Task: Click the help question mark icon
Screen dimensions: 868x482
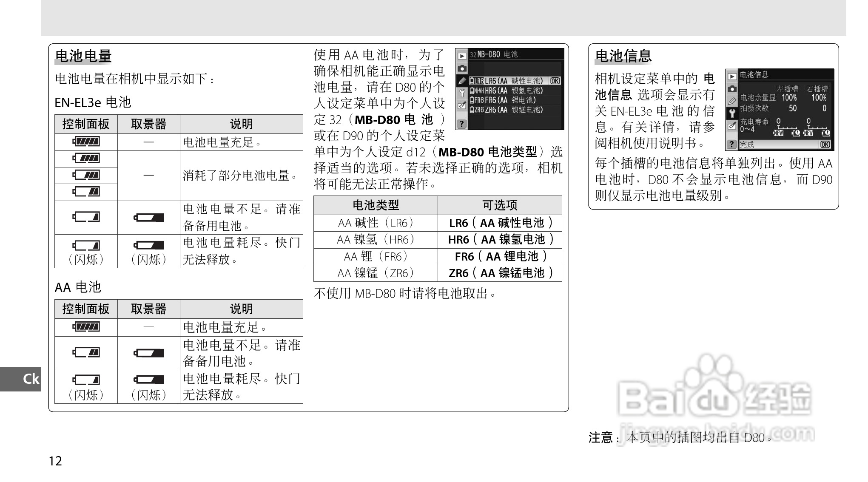Action: pyautogui.click(x=462, y=123)
